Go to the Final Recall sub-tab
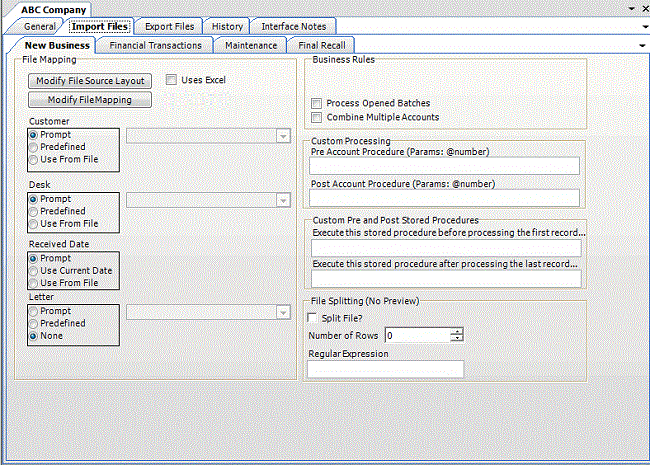 point(320,45)
